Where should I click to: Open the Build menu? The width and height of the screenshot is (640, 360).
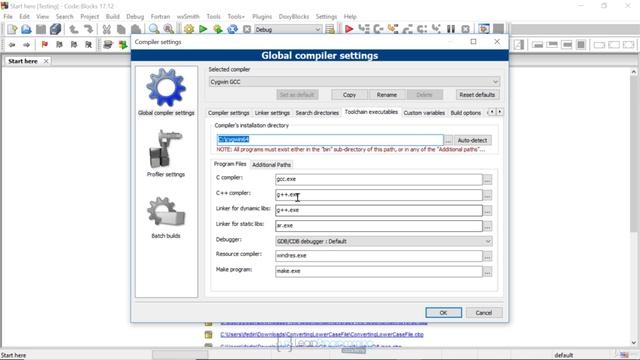[113, 16]
